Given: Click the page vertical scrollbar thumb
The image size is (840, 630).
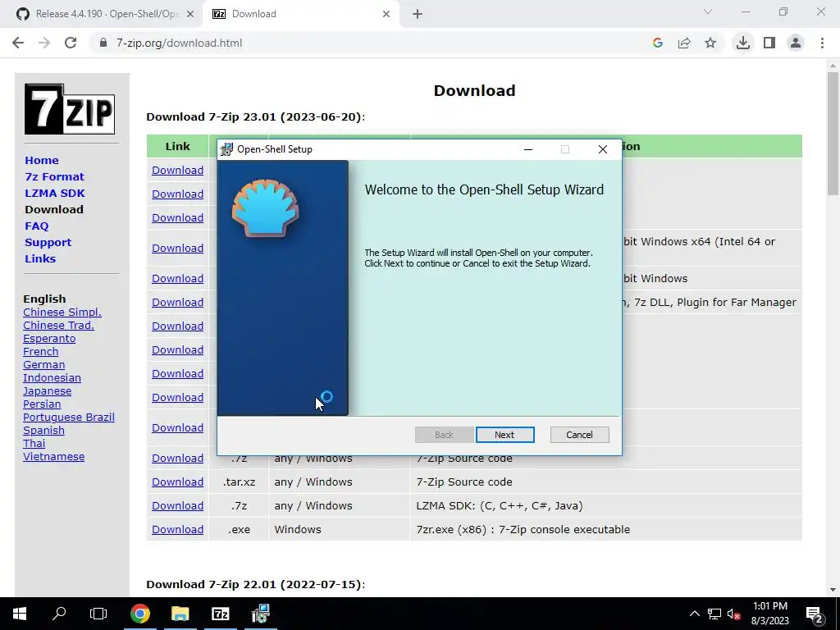Looking at the screenshot, I should [833, 134].
